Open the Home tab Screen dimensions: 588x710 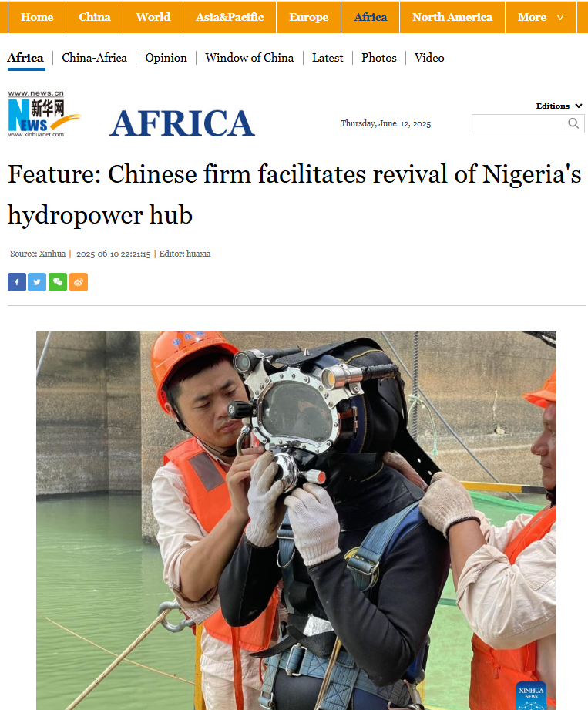[x=37, y=17]
